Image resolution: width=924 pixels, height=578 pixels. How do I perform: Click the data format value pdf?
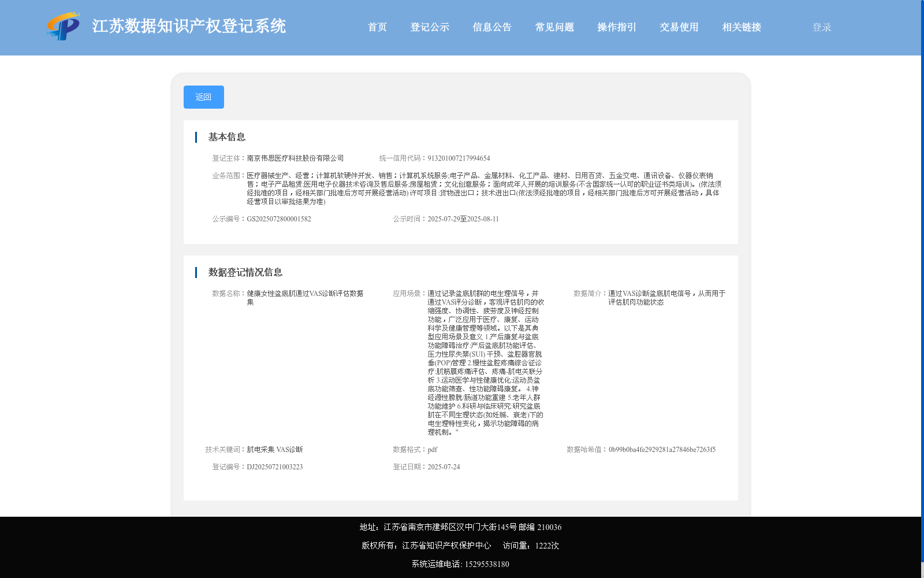tap(433, 450)
